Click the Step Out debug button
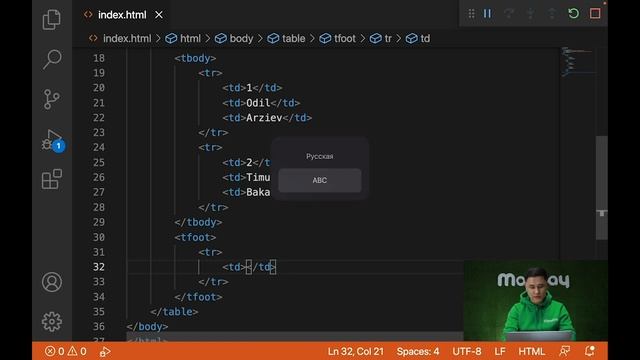This screenshot has width=640, height=360. click(552, 13)
